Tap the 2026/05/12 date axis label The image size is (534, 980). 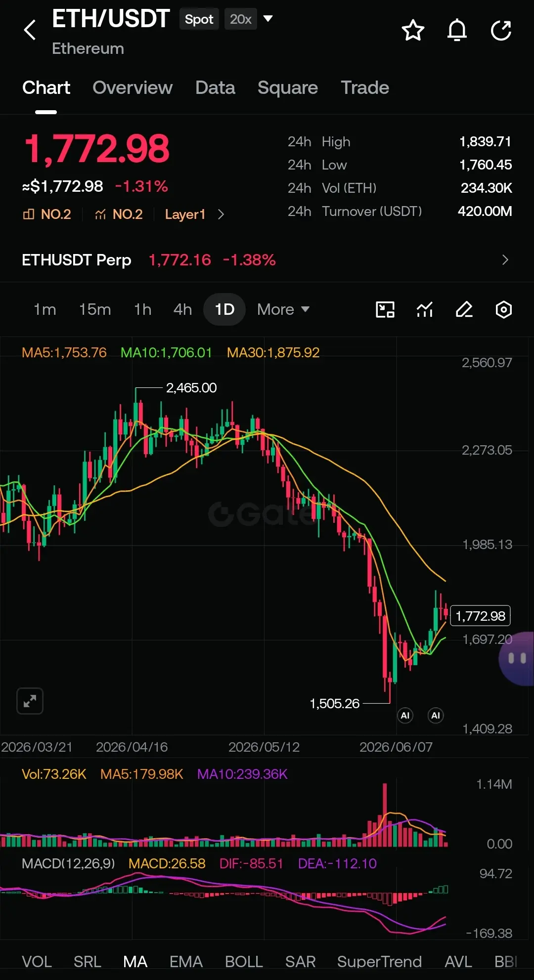click(x=264, y=747)
